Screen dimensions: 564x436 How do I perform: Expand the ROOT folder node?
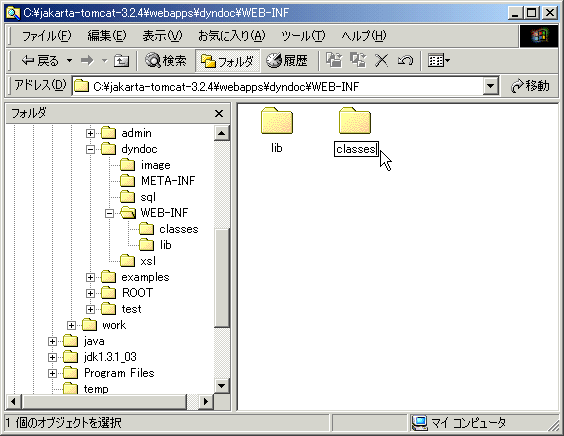(90, 293)
